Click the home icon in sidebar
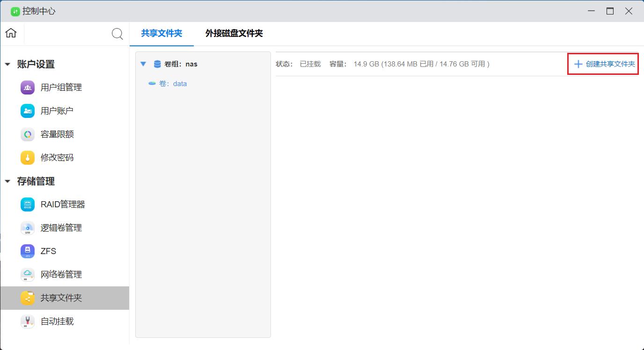The width and height of the screenshot is (644, 350). 11,33
